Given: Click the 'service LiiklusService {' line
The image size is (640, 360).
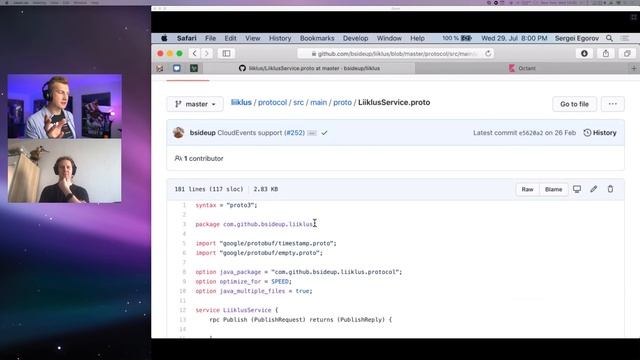Looking at the screenshot, I should coord(237,310).
